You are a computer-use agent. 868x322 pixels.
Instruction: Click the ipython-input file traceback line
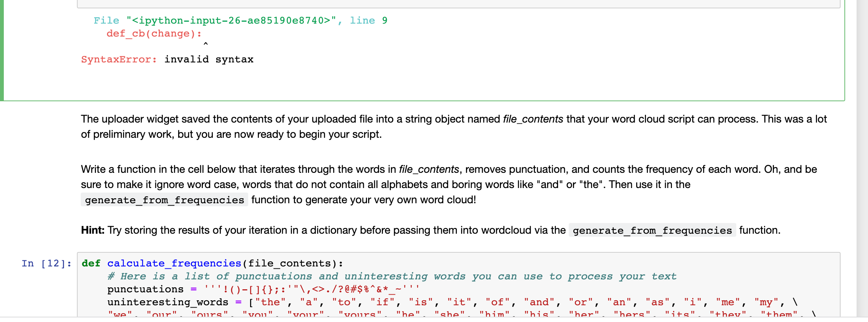241,21
